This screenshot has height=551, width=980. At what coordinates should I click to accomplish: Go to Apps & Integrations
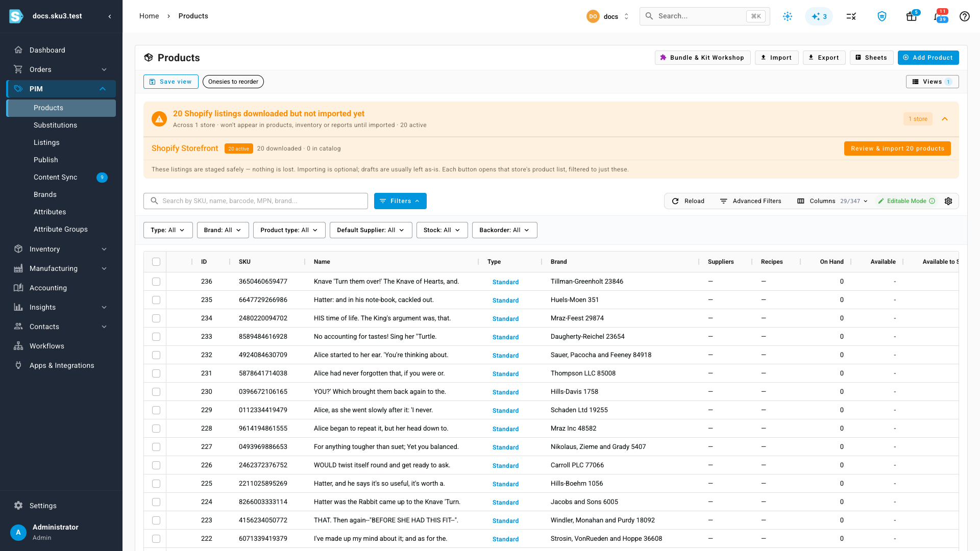61,365
